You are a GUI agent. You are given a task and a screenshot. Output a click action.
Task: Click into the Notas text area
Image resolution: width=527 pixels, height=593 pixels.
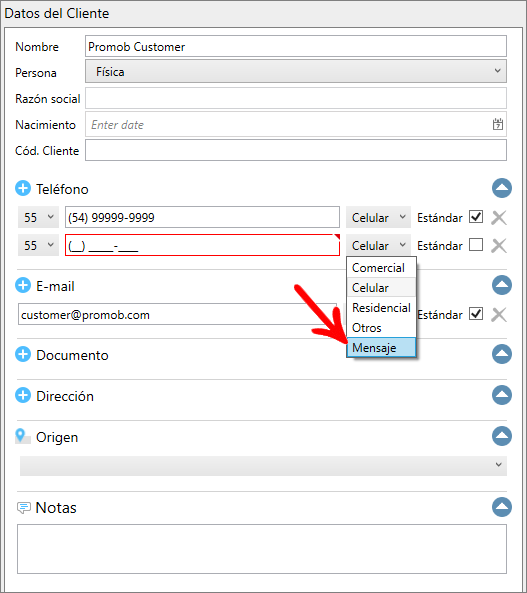pyautogui.click(x=262, y=549)
